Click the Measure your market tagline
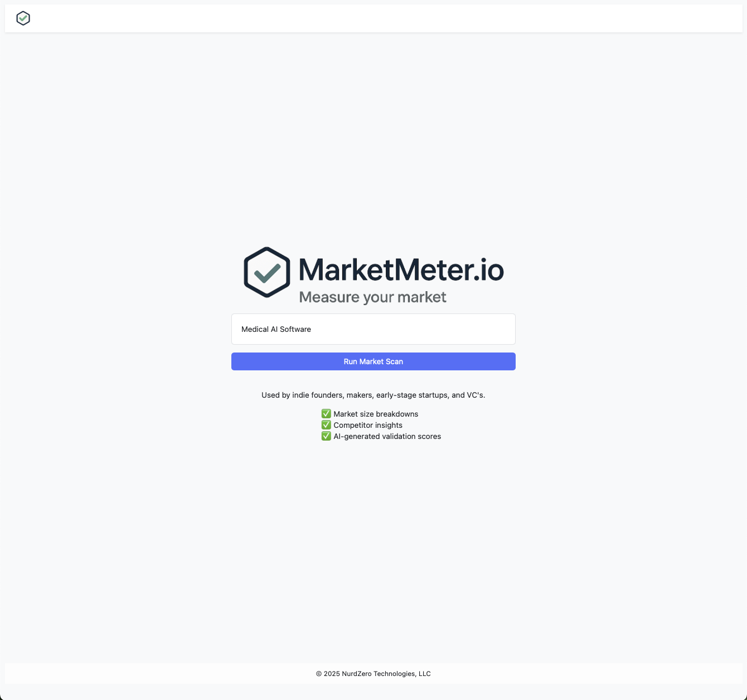Viewport: 747px width, 700px height. coord(373,297)
